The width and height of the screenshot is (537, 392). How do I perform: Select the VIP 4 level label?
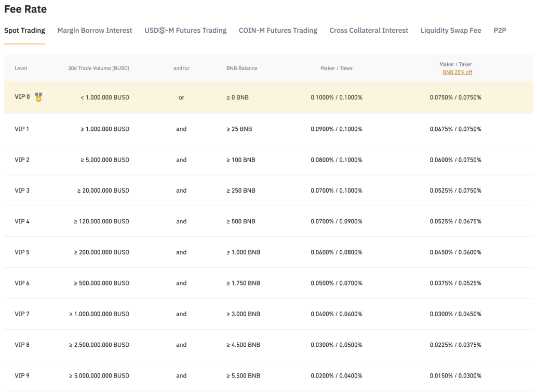tap(22, 222)
